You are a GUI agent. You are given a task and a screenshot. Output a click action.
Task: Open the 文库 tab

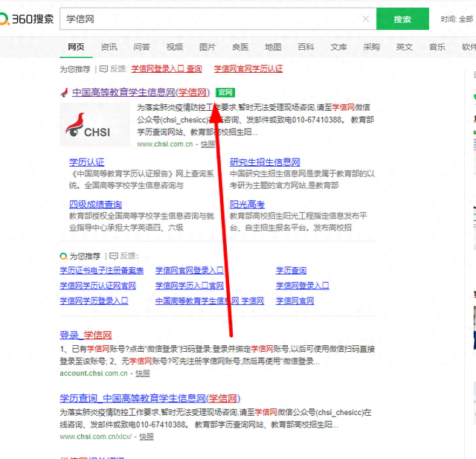click(x=339, y=47)
